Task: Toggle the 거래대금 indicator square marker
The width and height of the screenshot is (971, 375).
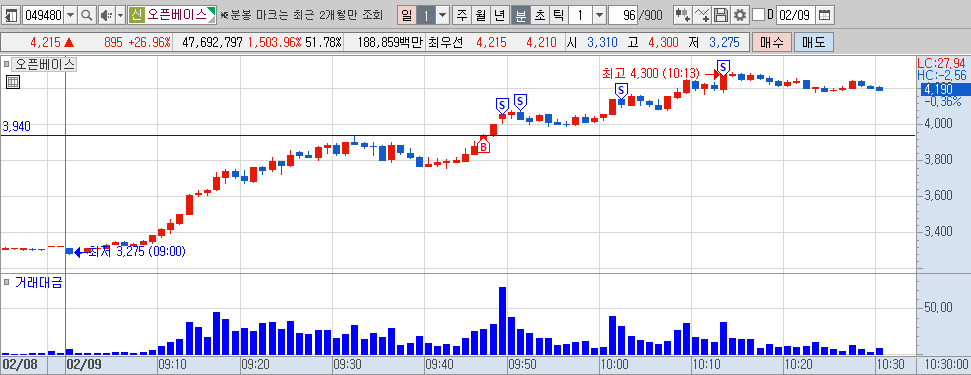Action: pos(6,282)
